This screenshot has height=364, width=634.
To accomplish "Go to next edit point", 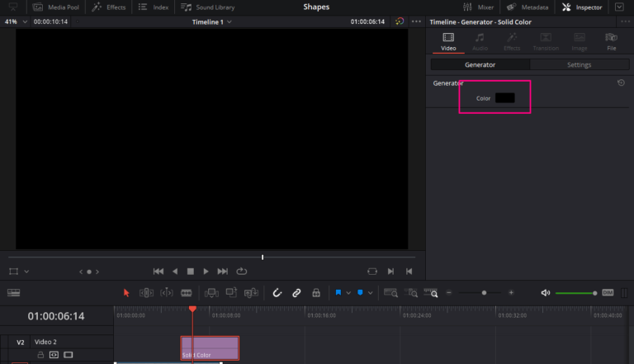I will point(390,272).
